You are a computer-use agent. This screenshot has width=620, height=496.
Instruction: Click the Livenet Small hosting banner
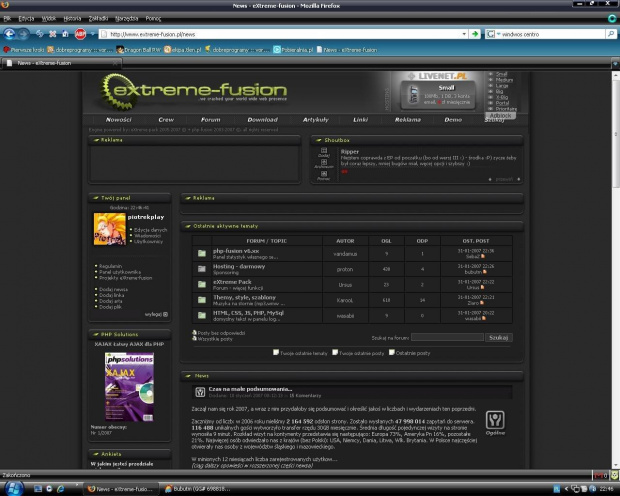click(x=438, y=95)
